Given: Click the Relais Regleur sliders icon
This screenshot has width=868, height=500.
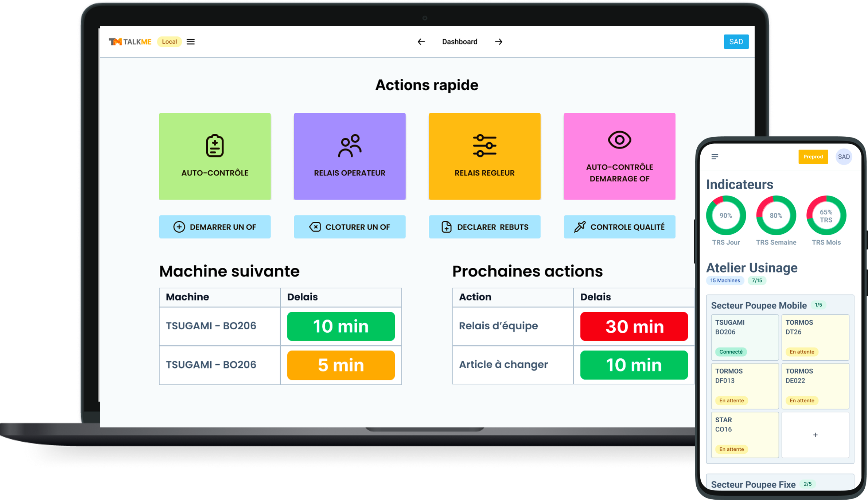Looking at the screenshot, I should (x=484, y=146).
